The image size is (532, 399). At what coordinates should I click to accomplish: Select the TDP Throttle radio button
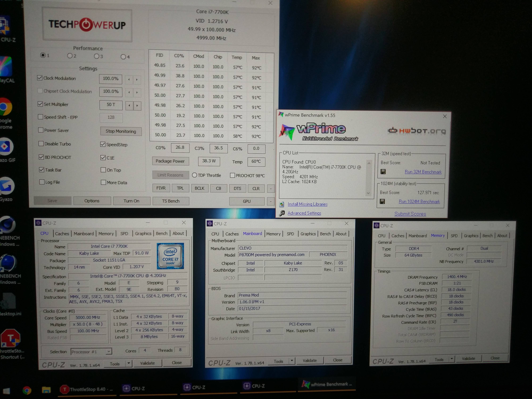(194, 175)
